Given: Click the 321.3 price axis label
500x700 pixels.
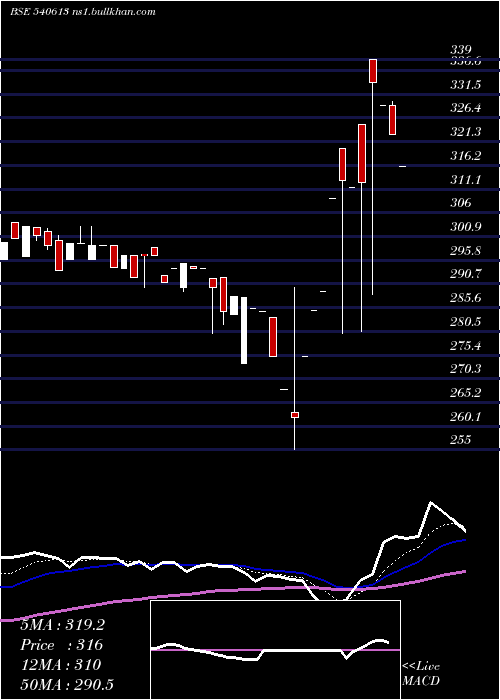Looking at the screenshot, I should (466, 132).
